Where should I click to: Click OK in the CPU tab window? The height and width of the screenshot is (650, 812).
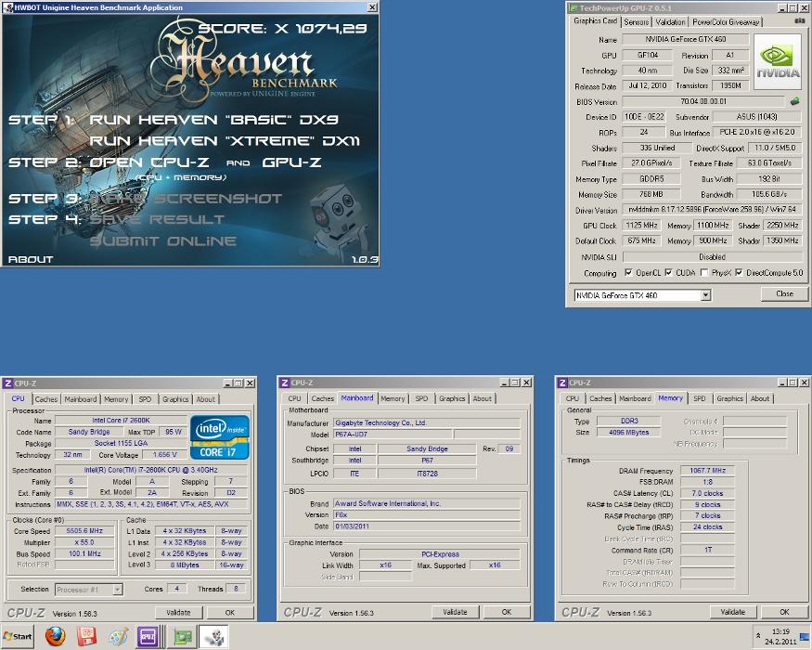[230, 612]
